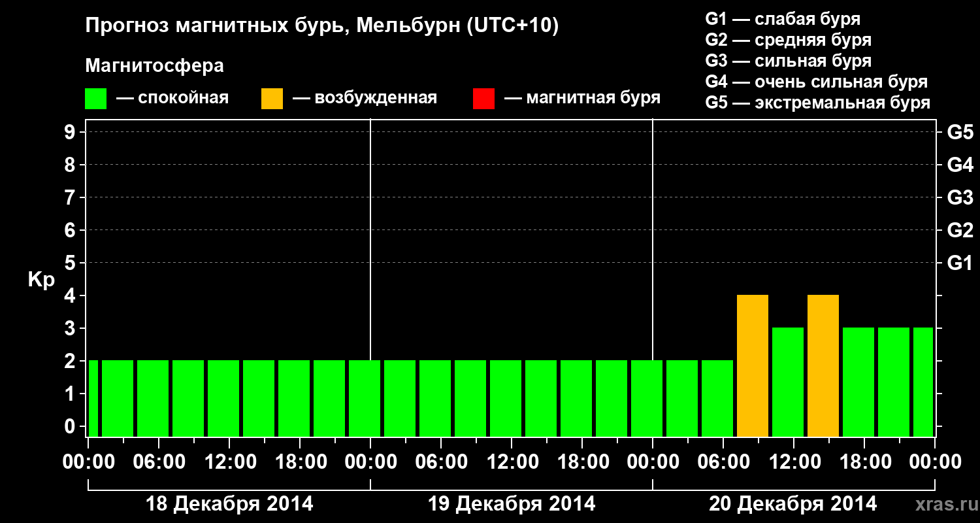Click the green Kp 3 bar between the orange bars
Screen dimensions: 980x523
[x=788, y=382]
